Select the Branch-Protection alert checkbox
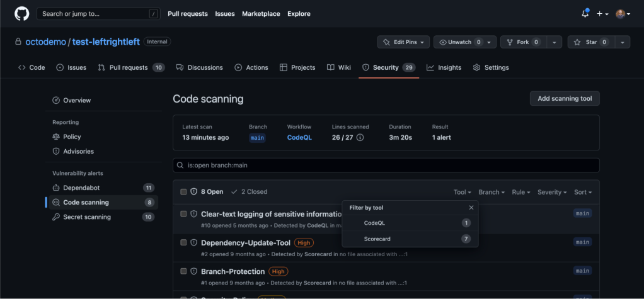644x299 pixels. [183, 271]
